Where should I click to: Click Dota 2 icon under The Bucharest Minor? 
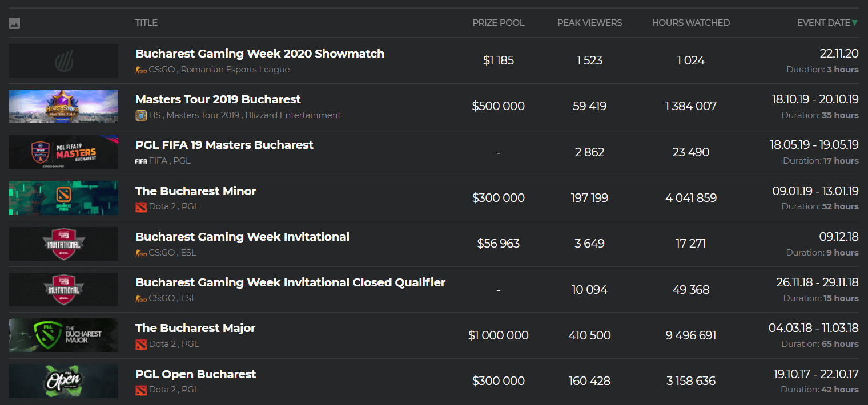pyautogui.click(x=140, y=206)
